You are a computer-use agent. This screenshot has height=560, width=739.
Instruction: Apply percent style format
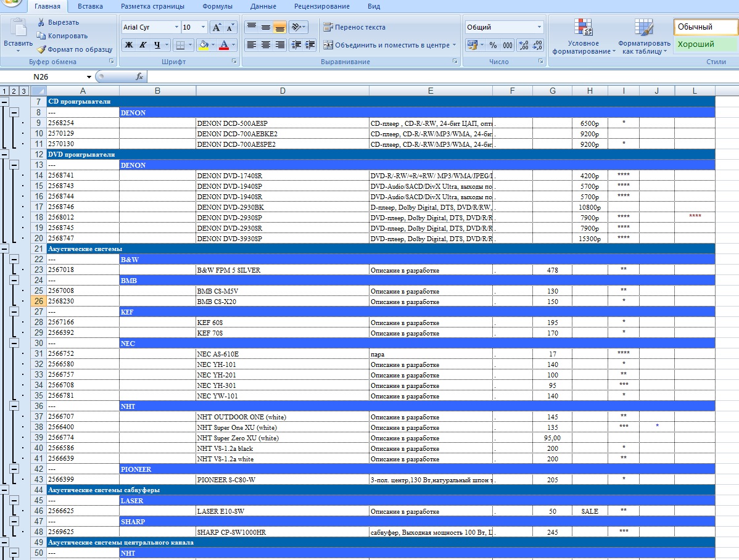[x=493, y=45]
